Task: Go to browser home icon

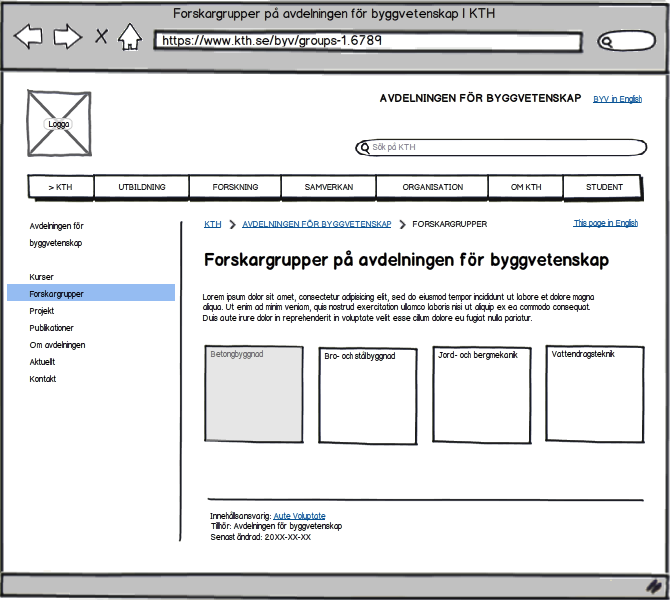Action: point(130,38)
